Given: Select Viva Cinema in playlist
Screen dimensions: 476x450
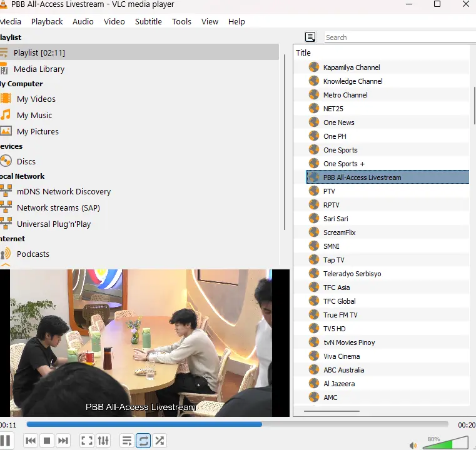Looking at the screenshot, I should coord(388,356).
